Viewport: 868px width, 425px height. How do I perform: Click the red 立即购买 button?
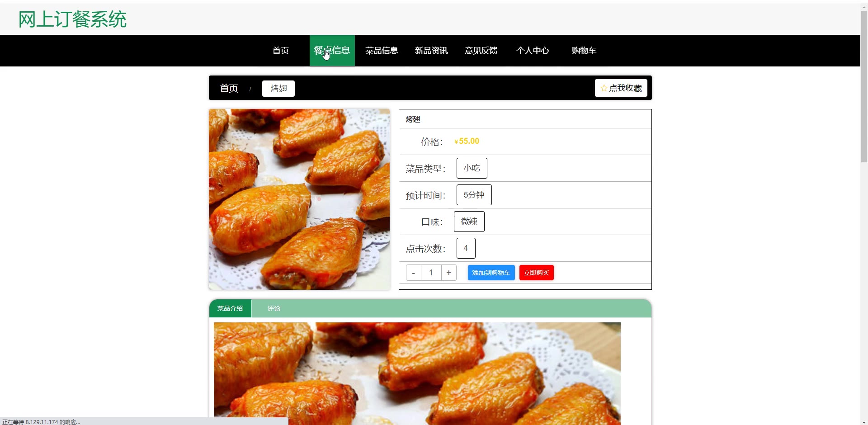point(536,273)
